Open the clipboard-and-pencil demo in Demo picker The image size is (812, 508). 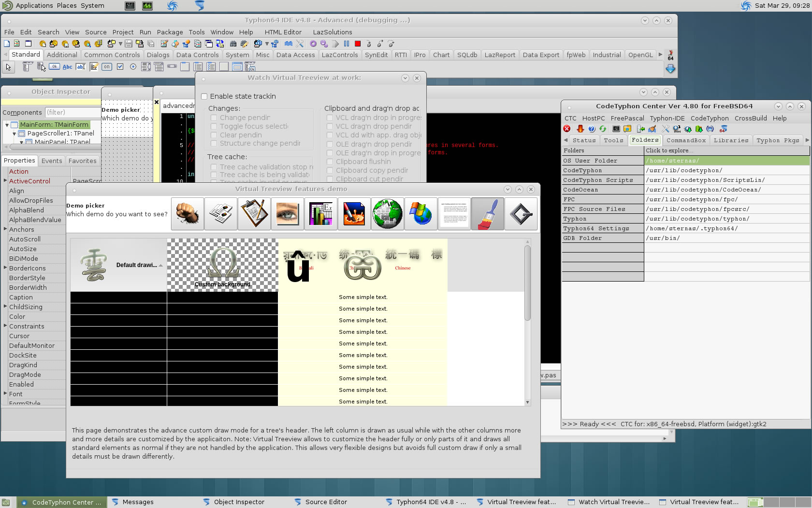point(254,214)
